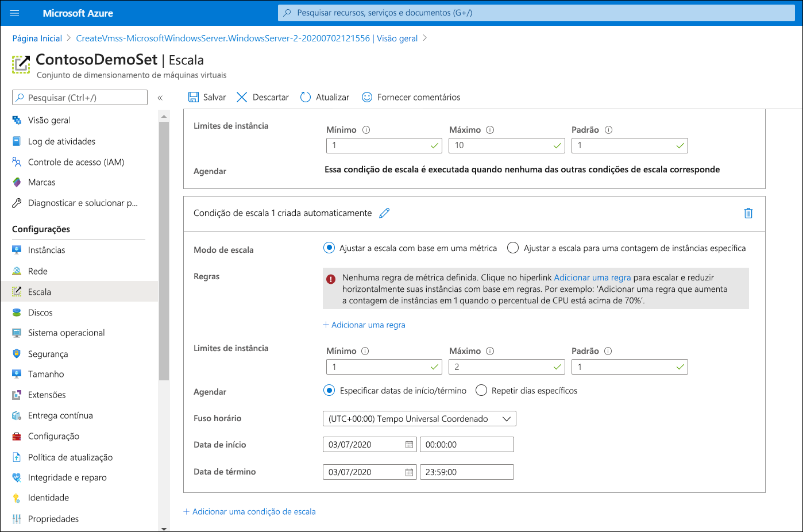Click the sidebar vertical scrollbar thumb
Image resolution: width=803 pixels, height=532 pixels.
click(164, 251)
